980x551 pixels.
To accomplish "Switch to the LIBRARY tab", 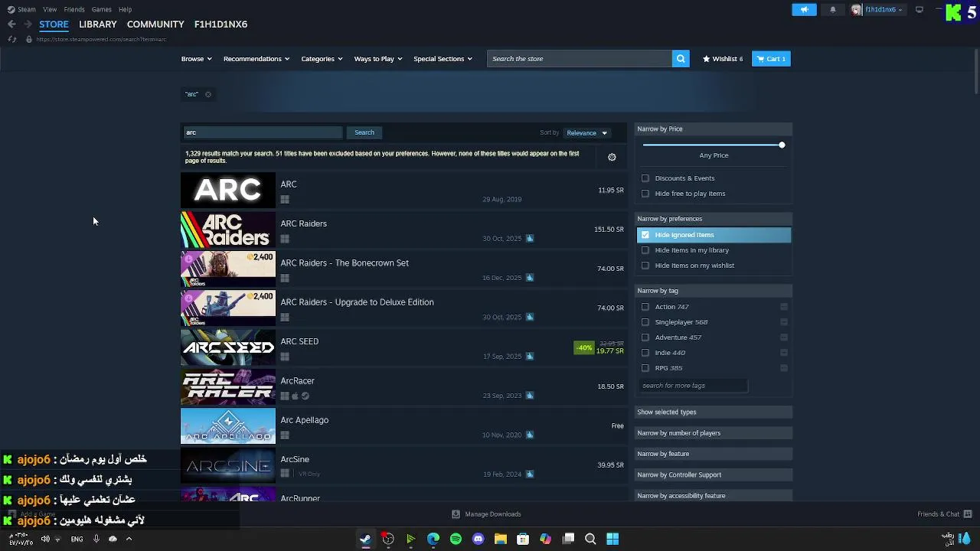I will tap(97, 24).
